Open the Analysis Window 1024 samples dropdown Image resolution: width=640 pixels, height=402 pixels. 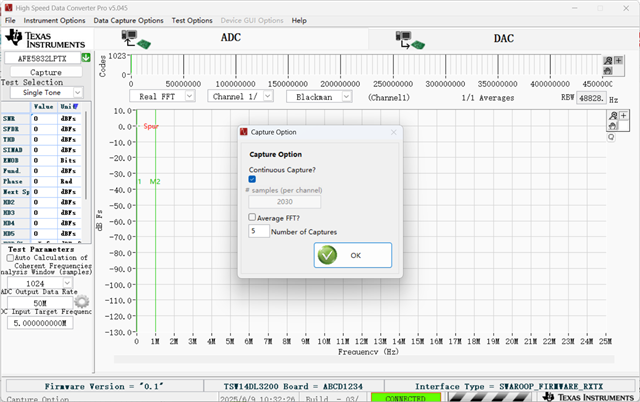(67, 283)
